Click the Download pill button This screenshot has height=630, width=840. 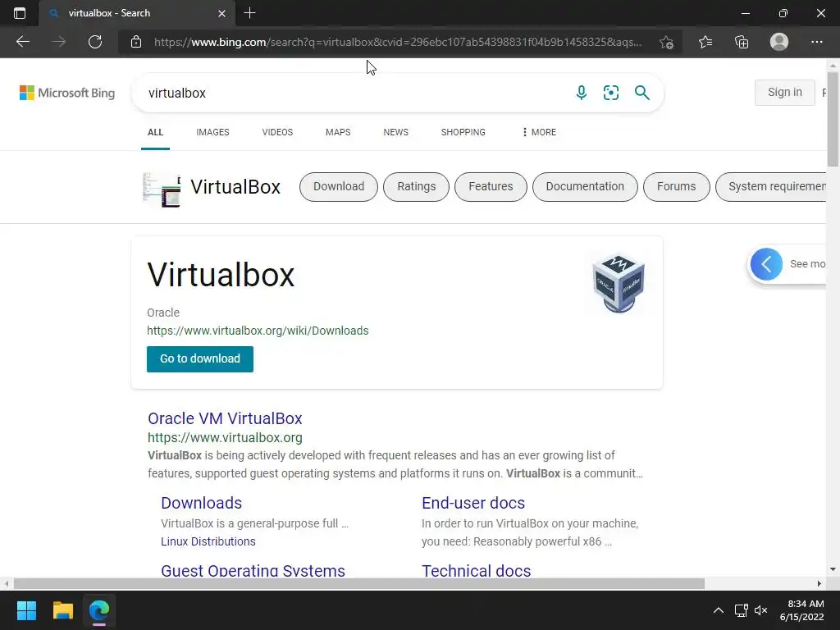point(339,187)
